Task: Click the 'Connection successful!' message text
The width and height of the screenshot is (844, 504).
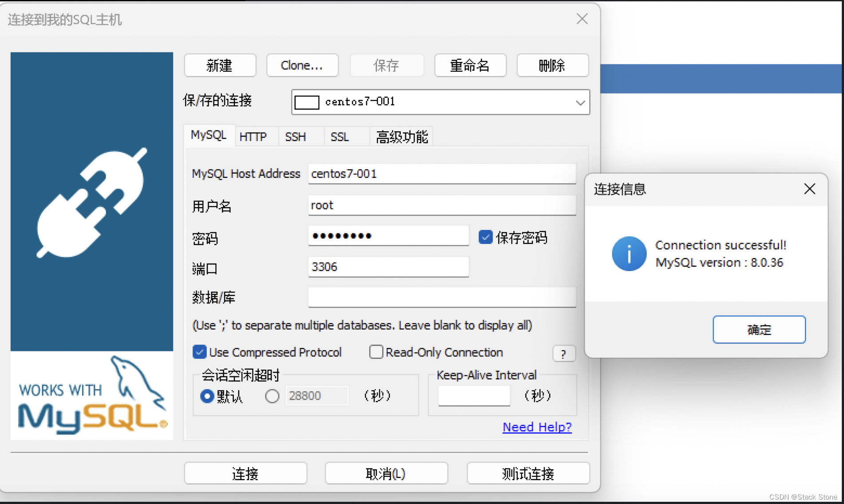Action: 721,245
